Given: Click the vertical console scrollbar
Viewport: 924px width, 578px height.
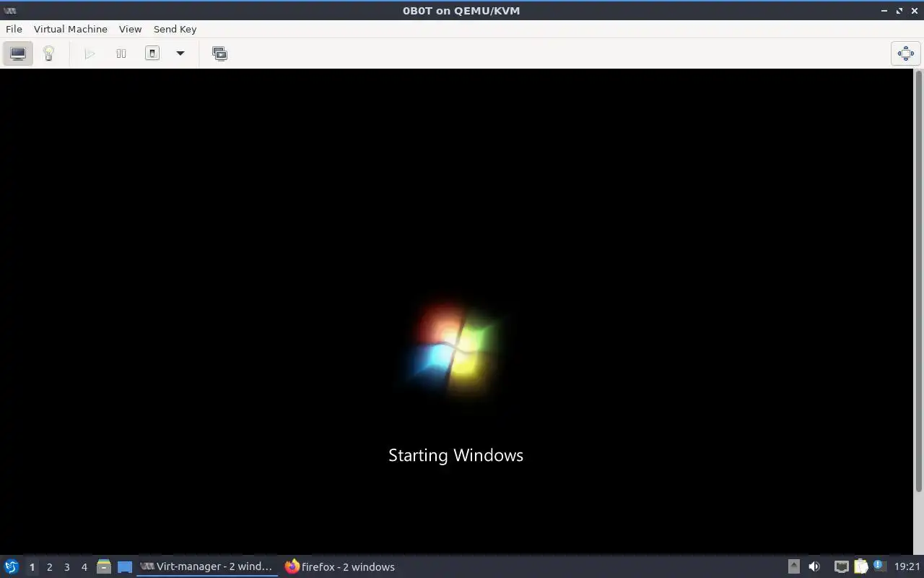Looking at the screenshot, I should 918,282.
